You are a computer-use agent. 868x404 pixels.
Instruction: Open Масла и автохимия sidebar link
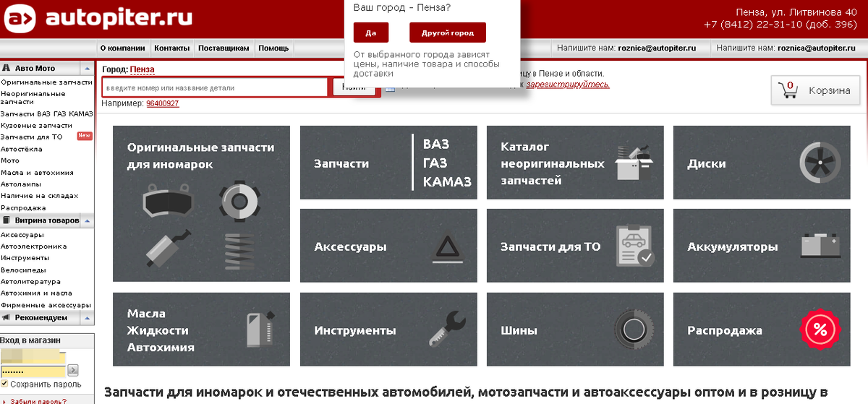click(x=37, y=172)
